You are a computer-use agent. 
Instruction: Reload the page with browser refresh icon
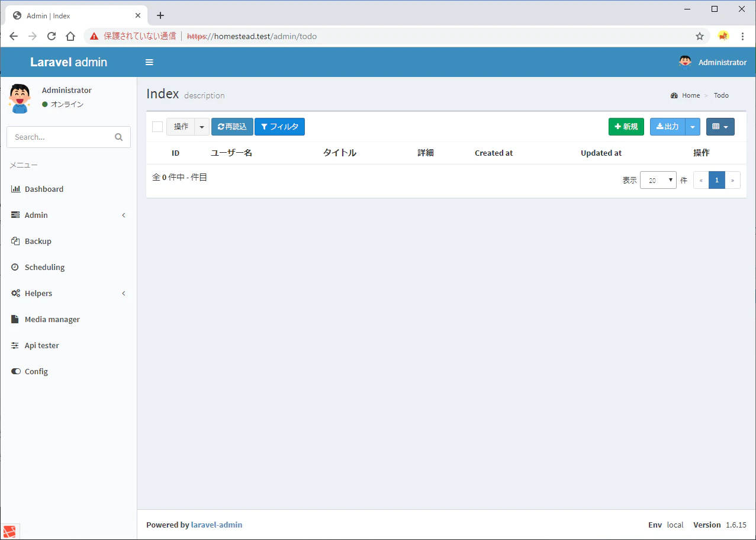52,36
